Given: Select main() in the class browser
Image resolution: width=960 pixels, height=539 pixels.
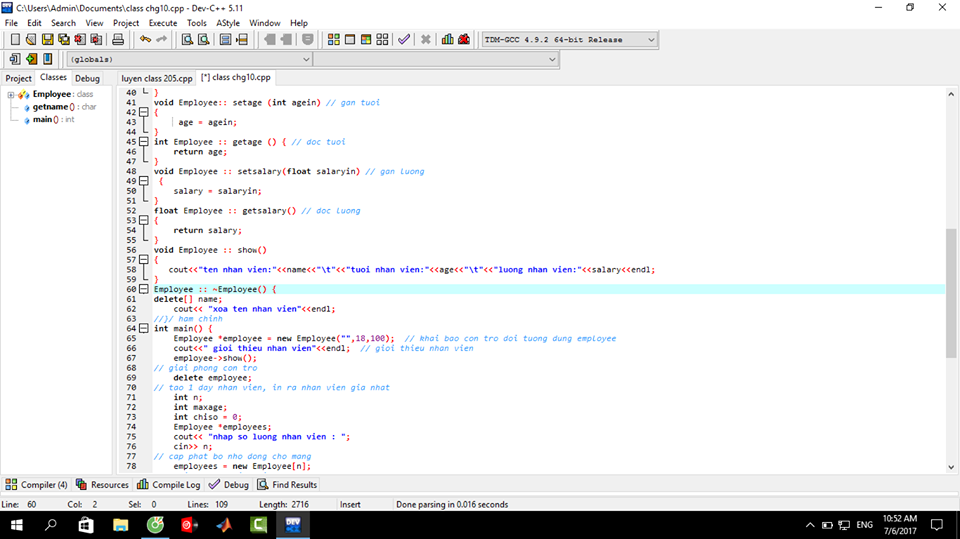Looking at the screenshot, I should point(42,119).
